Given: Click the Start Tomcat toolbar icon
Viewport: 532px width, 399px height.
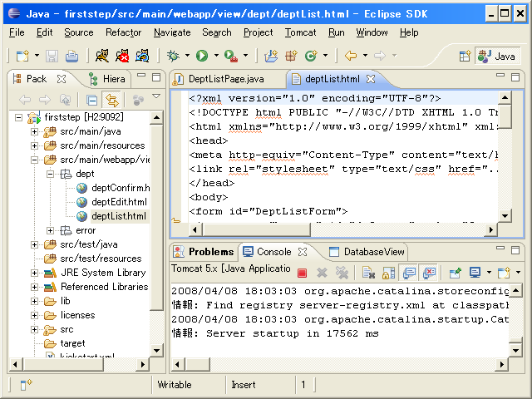Looking at the screenshot, I should click(101, 56).
